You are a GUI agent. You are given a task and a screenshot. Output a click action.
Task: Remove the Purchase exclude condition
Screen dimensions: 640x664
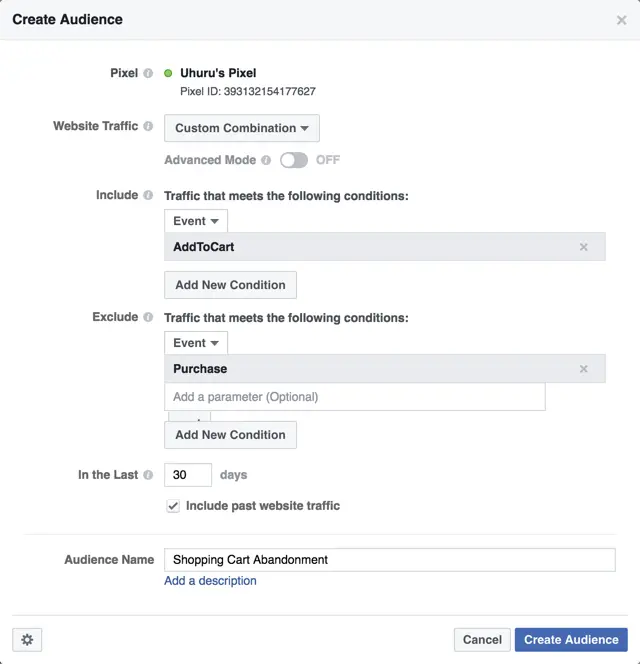pyautogui.click(x=584, y=369)
